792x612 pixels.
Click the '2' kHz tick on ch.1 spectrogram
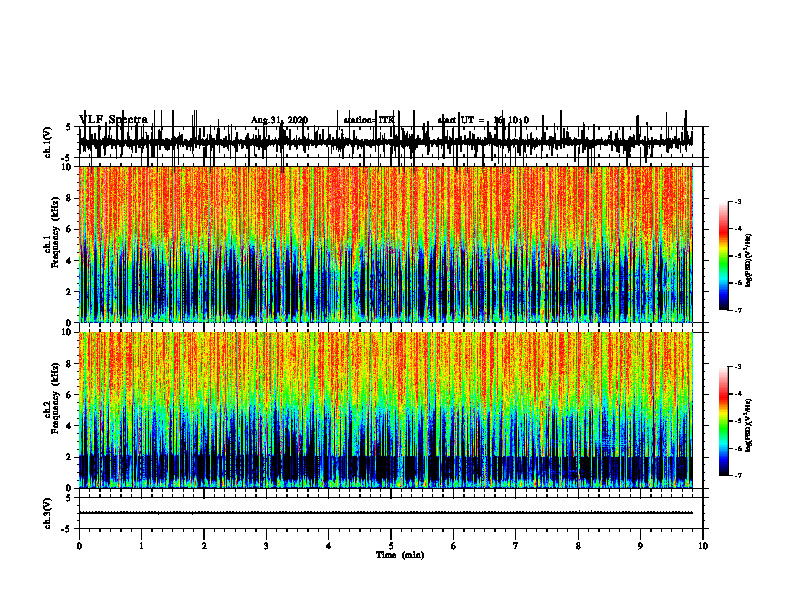[x=71, y=292]
